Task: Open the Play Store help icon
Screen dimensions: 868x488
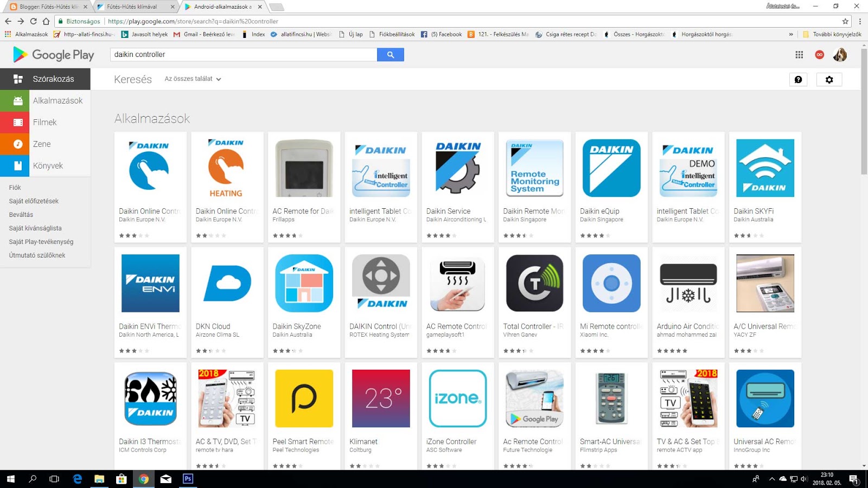Action: 799,80
